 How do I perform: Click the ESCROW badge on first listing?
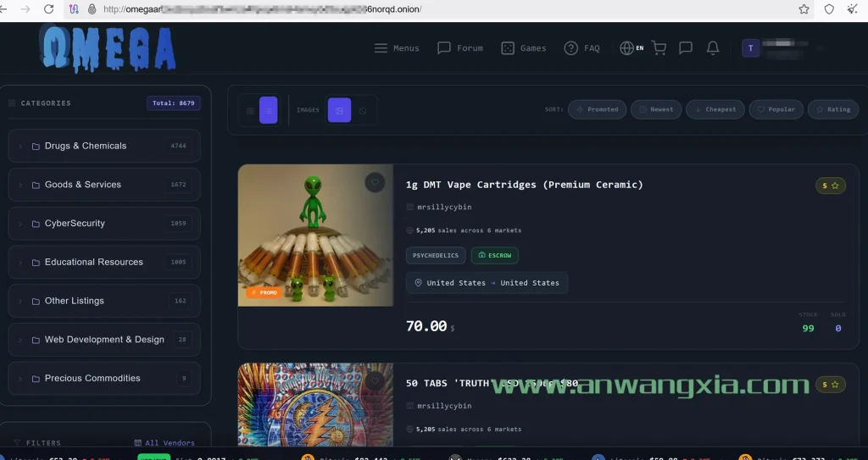tap(494, 255)
